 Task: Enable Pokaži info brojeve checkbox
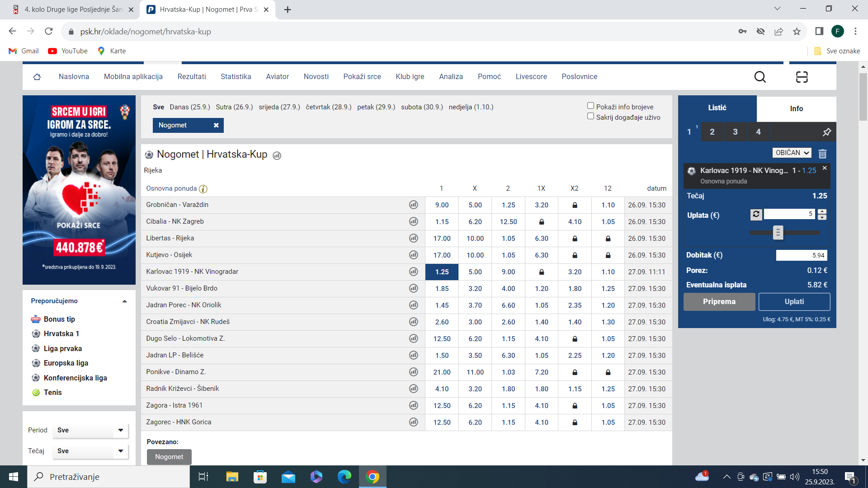coord(590,106)
